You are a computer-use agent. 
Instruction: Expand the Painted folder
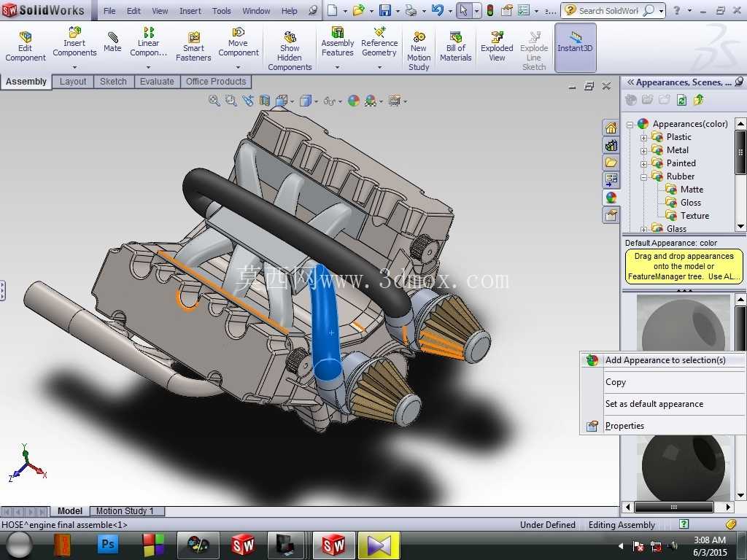[643, 164]
